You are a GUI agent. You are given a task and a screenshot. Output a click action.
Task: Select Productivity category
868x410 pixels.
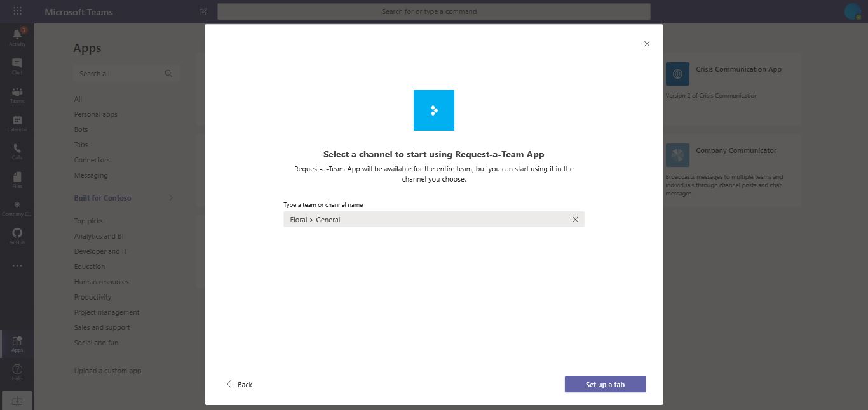(x=93, y=297)
